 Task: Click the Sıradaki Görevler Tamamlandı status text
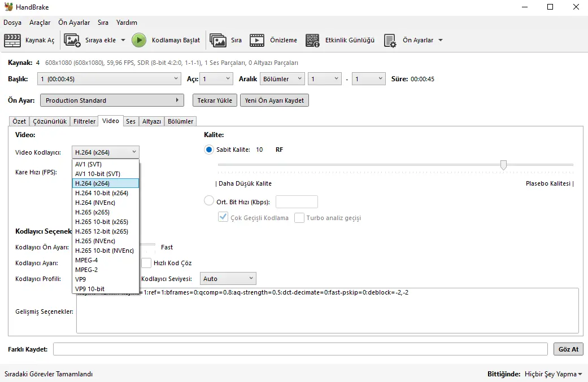click(49, 374)
